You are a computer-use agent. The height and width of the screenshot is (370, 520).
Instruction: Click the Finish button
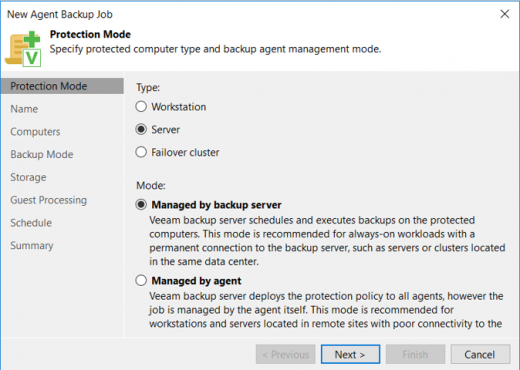point(415,354)
